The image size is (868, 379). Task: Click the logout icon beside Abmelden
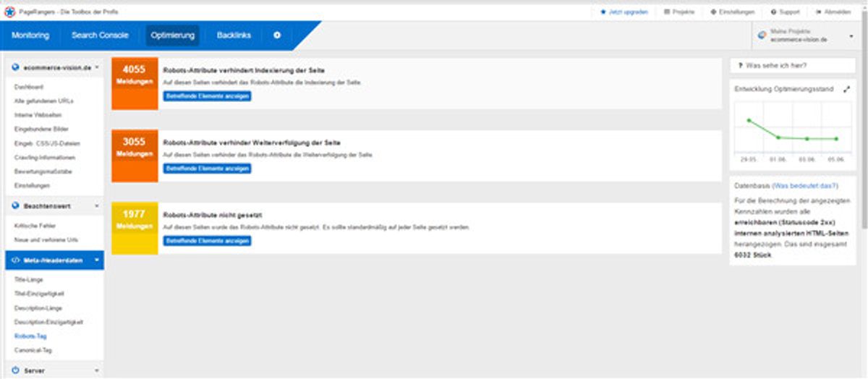click(818, 12)
